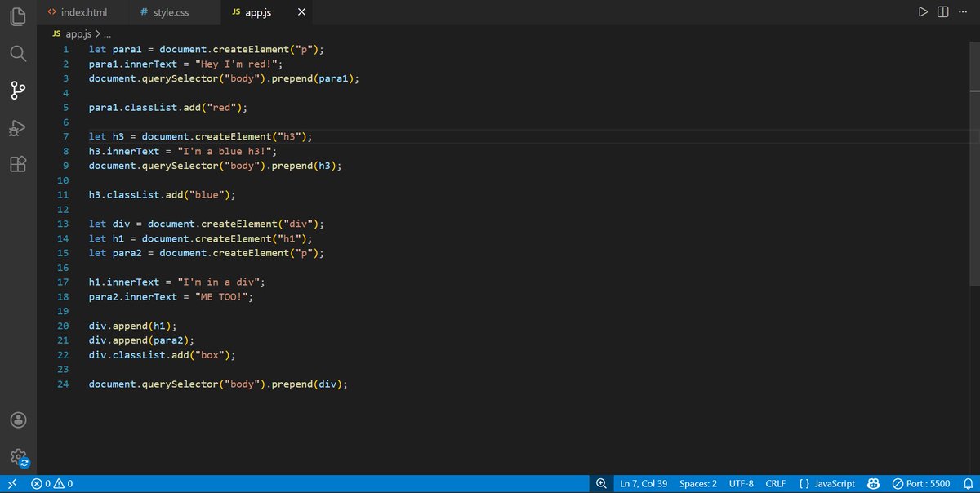The image size is (980, 493).
Task: Click div.append(para2) on line 21
Action: point(139,340)
